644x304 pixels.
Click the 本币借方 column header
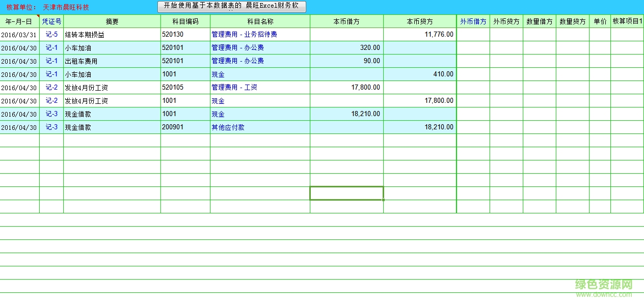tap(346, 21)
